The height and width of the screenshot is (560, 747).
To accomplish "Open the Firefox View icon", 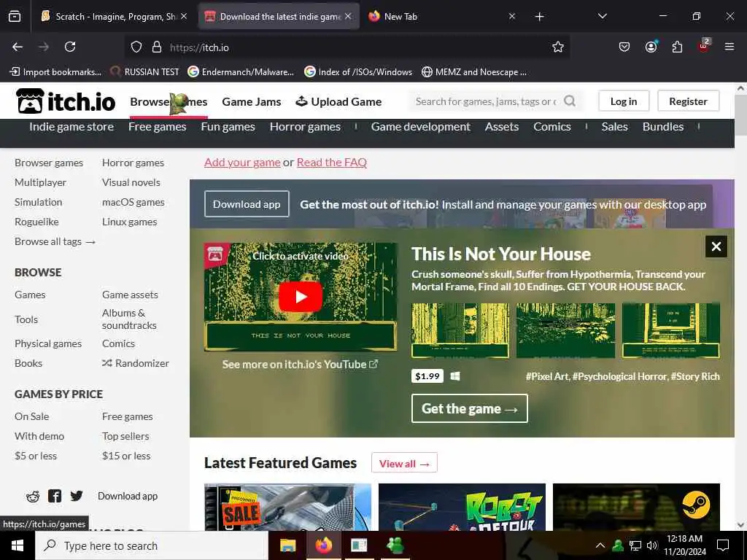I will [15, 17].
